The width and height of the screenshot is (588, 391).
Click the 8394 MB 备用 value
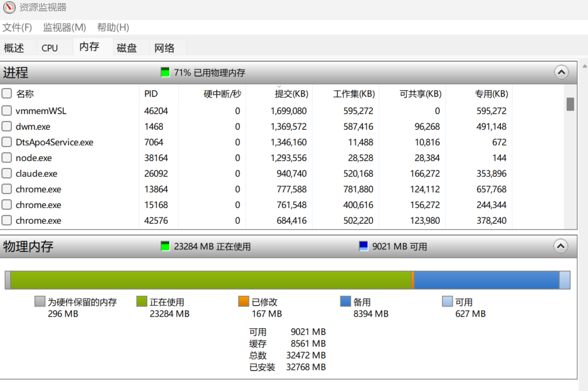click(x=371, y=314)
